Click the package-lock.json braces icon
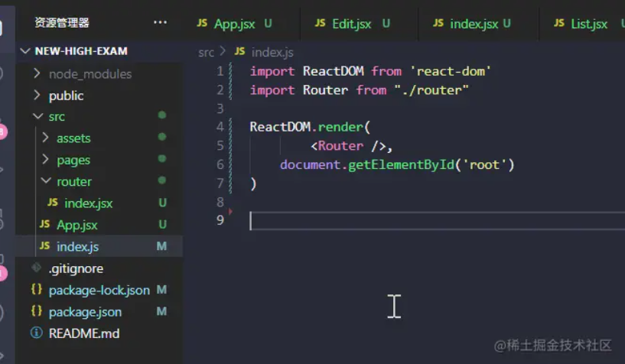The height and width of the screenshot is (364, 625). point(36,291)
